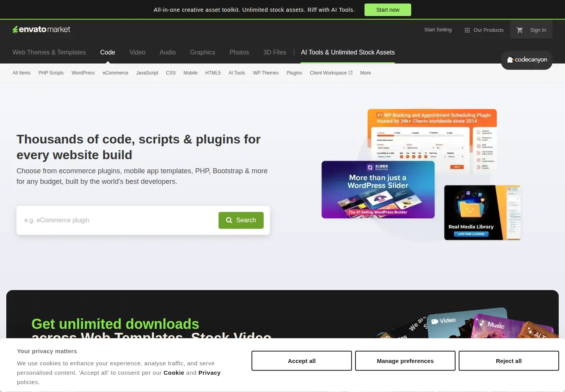Go to Web Themes & Templates

(x=49, y=52)
